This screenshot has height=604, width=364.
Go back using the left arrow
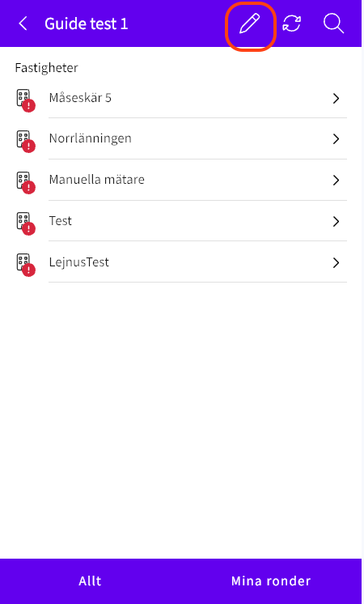(x=23, y=23)
